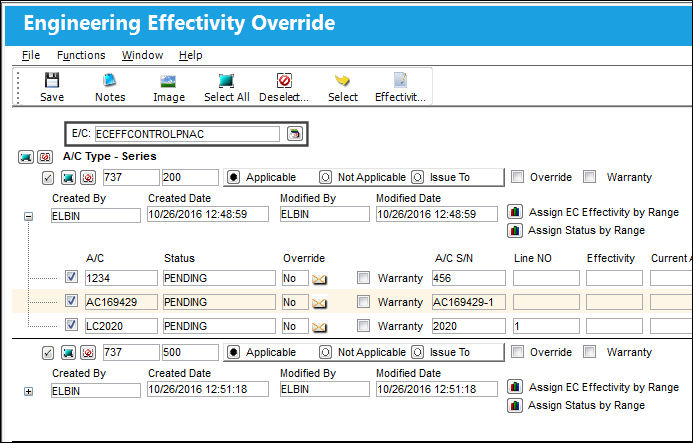Screen dimensions: 693x443
Task: Open the Window menu
Action: 142,55
